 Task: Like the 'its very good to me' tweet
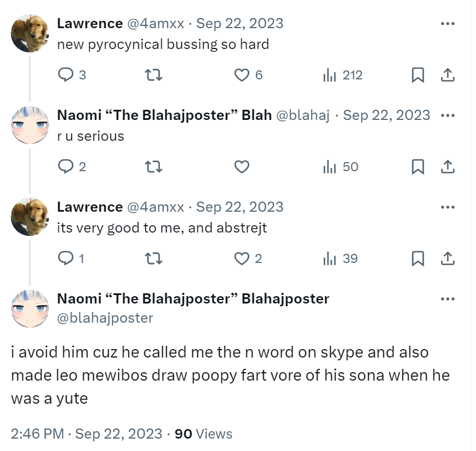(241, 258)
